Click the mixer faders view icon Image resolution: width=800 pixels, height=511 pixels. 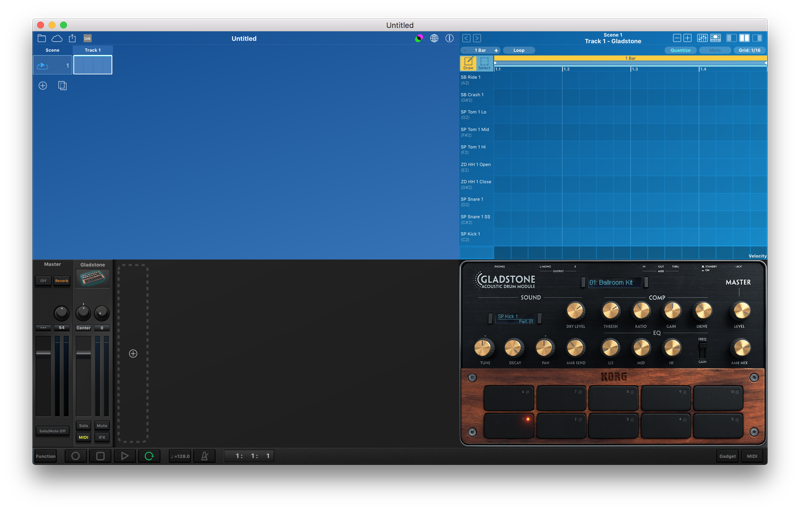click(703, 38)
